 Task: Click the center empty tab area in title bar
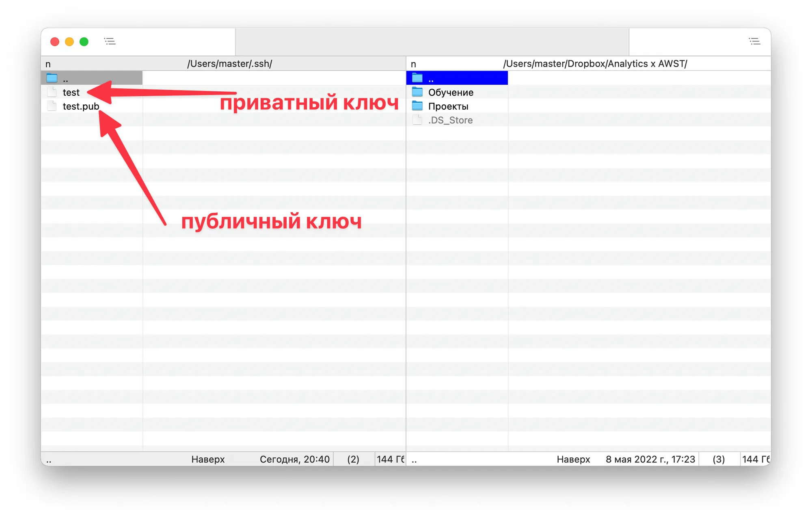432,41
